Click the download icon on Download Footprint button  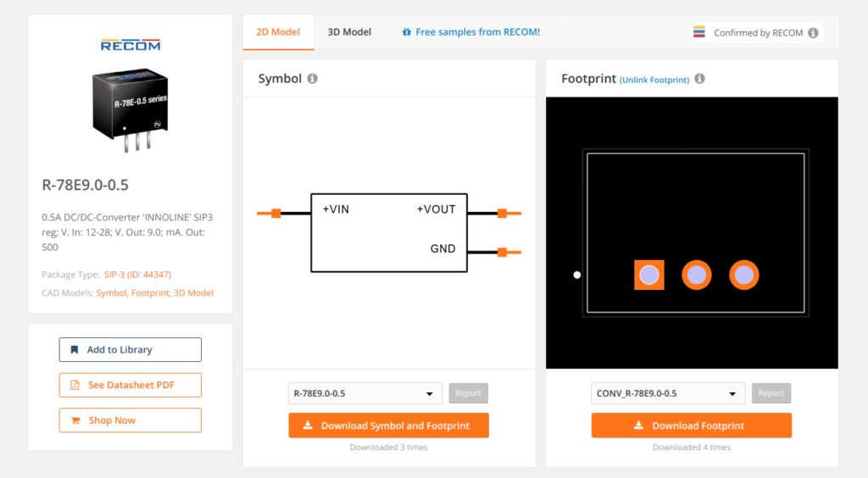pyautogui.click(x=639, y=425)
